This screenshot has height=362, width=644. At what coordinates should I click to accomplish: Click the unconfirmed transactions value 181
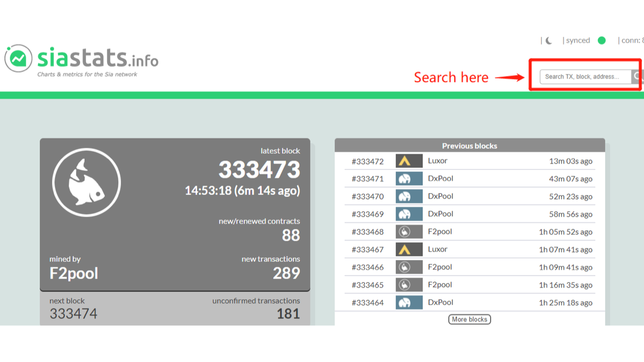coord(288,314)
